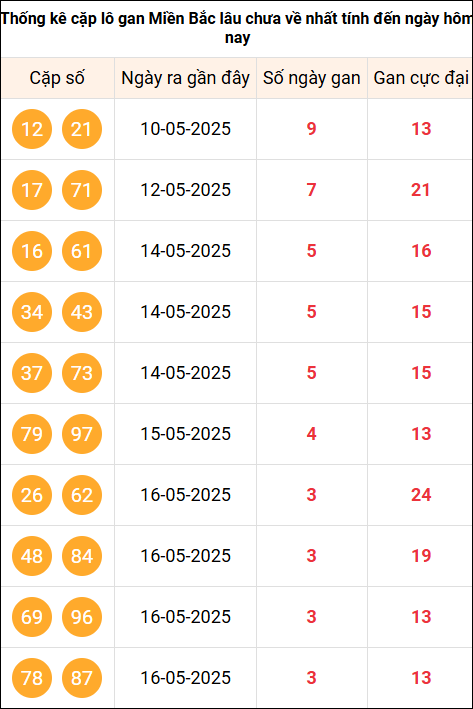Image resolution: width=473 pixels, height=709 pixels.
Task: Click the orange 62 number ball
Action: coord(82,495)
